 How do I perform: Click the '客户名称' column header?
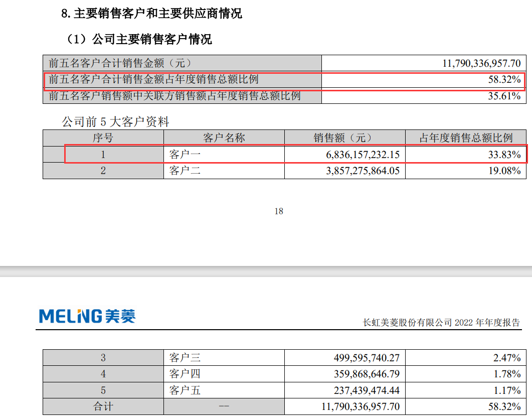tap(224, 138)
